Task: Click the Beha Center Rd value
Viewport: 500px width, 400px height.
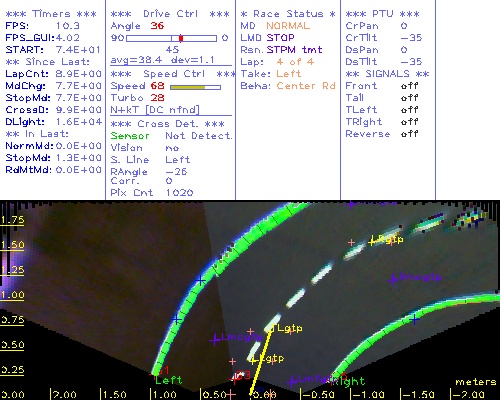Action: click(x=306, y=86)
